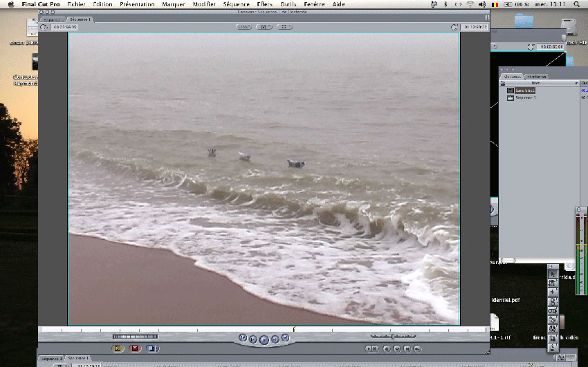Click the jog wheel control in the Canvas
The width and height of the screenshot is (588, 367).
[x=135, y=337]
